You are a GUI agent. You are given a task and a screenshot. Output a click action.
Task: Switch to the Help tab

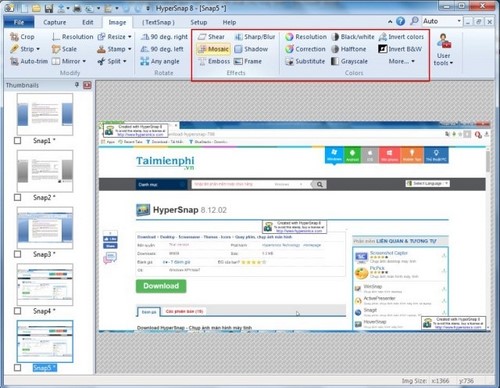(229, 22)
